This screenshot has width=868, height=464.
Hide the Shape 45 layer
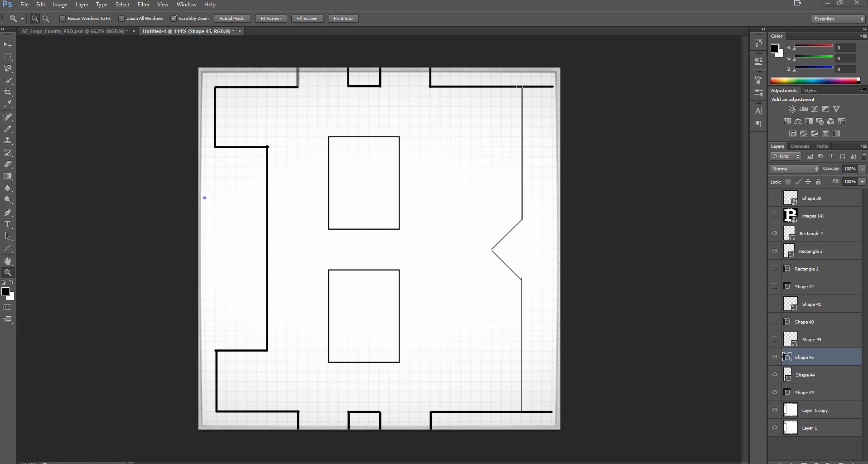[775, 357]
